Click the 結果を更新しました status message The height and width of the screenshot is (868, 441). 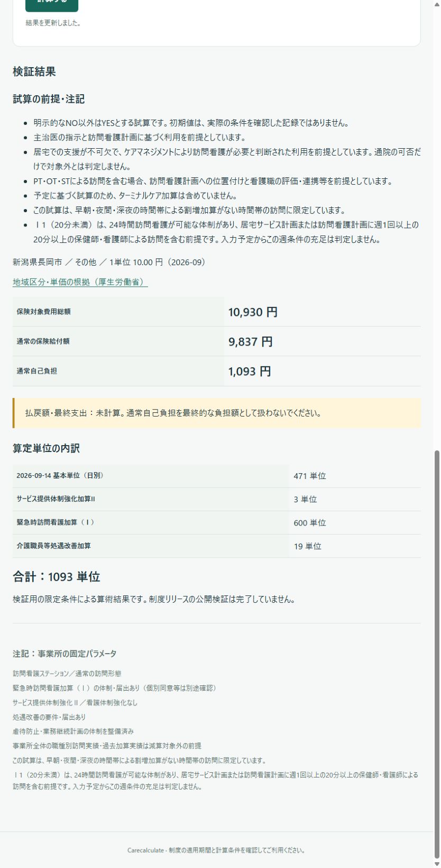click(x=53, y=23)
